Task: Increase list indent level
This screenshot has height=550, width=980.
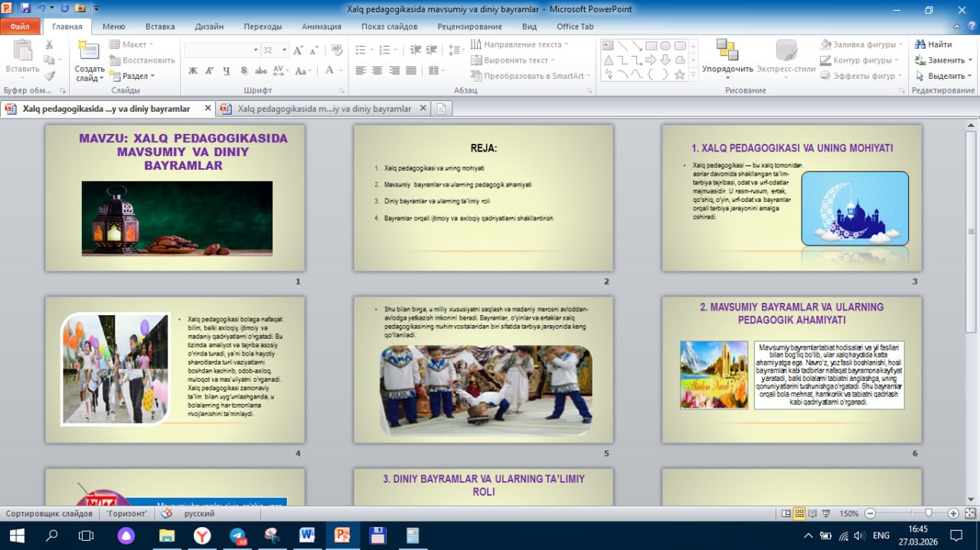Action: (x=432, y=50)
